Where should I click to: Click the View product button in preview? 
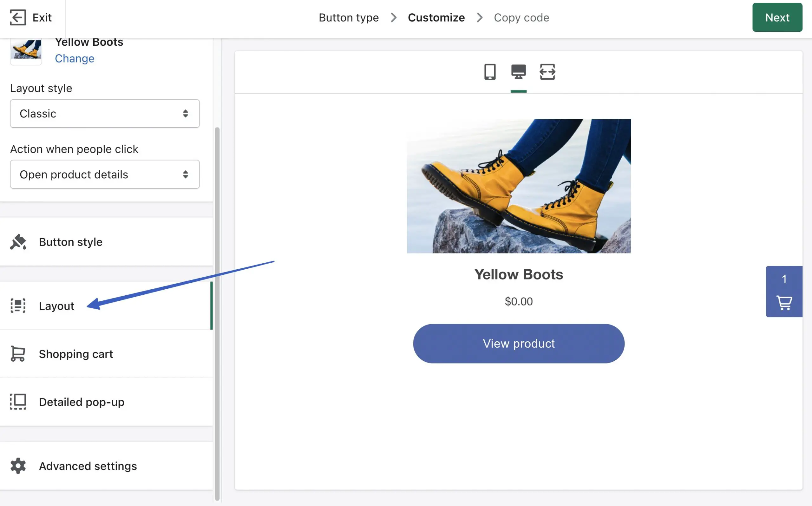(x=519, y=344)
